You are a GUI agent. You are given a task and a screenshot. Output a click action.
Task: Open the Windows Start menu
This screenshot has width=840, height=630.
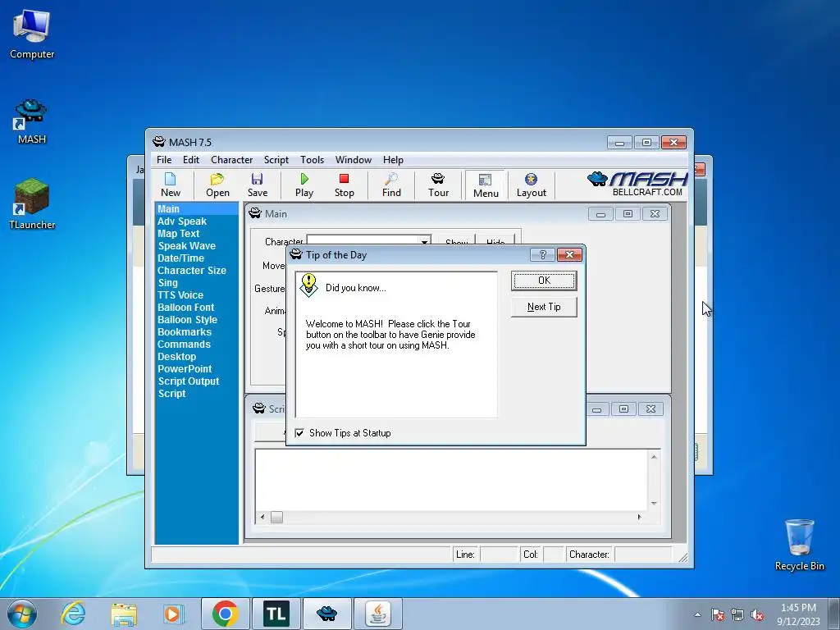click(x=22, y=614)
